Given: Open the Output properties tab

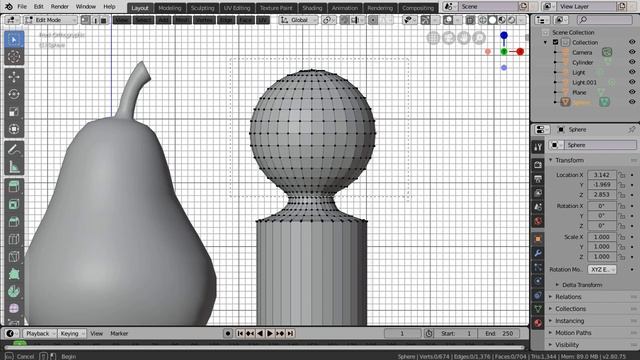Looking at the screenshot, I should click(x=538, y=179).
